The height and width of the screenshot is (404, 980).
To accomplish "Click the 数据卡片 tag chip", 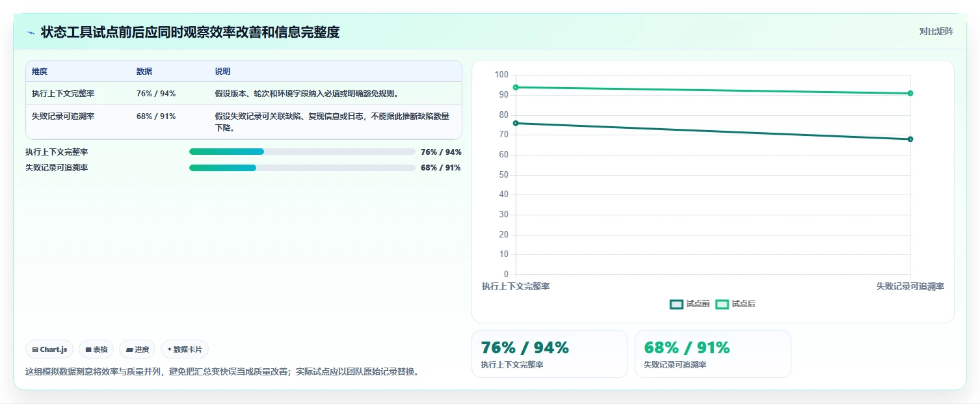I will click(185, 349).
